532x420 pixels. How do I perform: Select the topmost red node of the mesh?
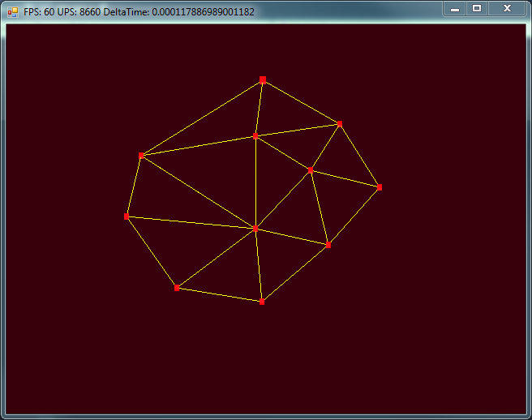click(x=263, y=79)
